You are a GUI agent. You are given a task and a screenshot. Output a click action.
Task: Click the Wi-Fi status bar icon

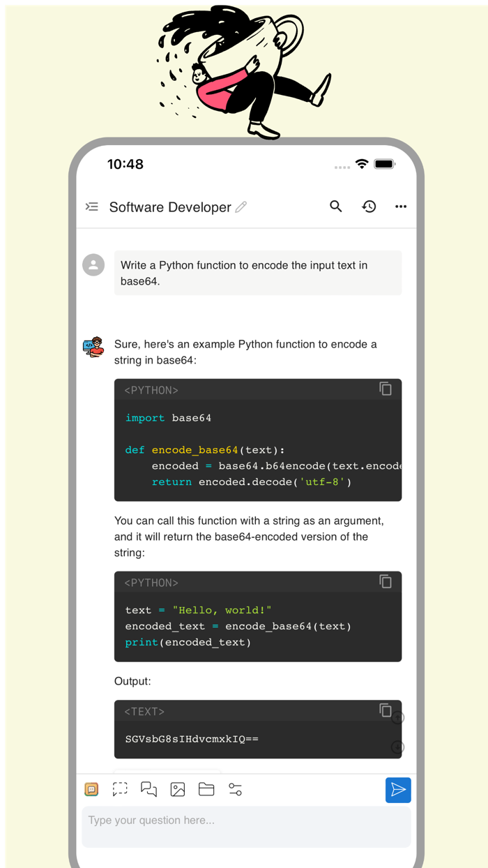click(362, 164)
